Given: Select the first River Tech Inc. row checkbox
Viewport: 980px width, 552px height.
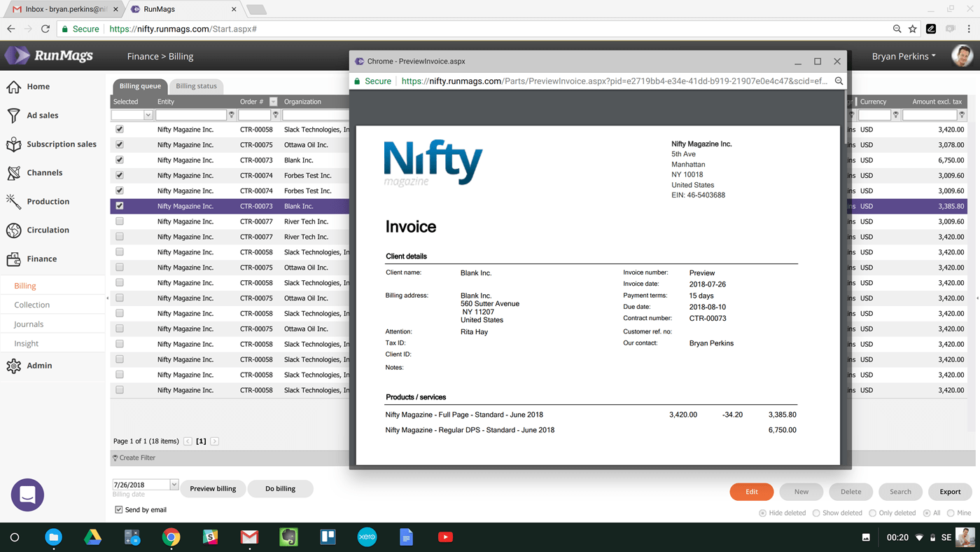Looking at the screenshot, I should point(120,221).
